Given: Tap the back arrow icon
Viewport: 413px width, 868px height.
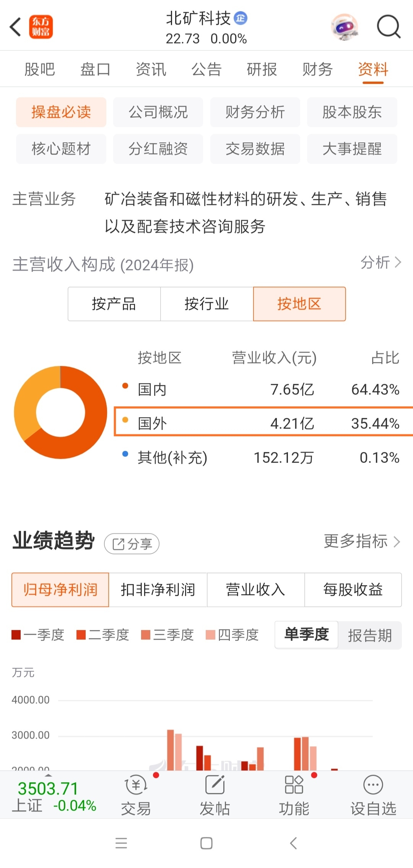Looking at the screenshot, I should pyautogui.click(x=15, y=27).
